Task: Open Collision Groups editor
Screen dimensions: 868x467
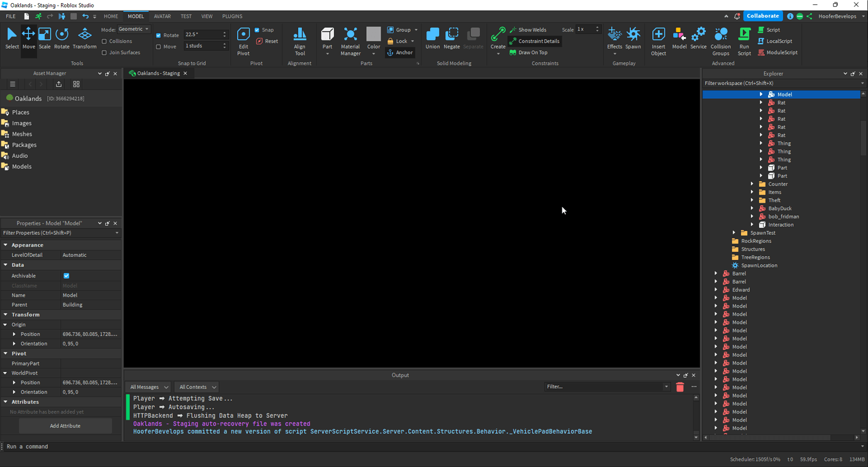Action: pos(721,42)
